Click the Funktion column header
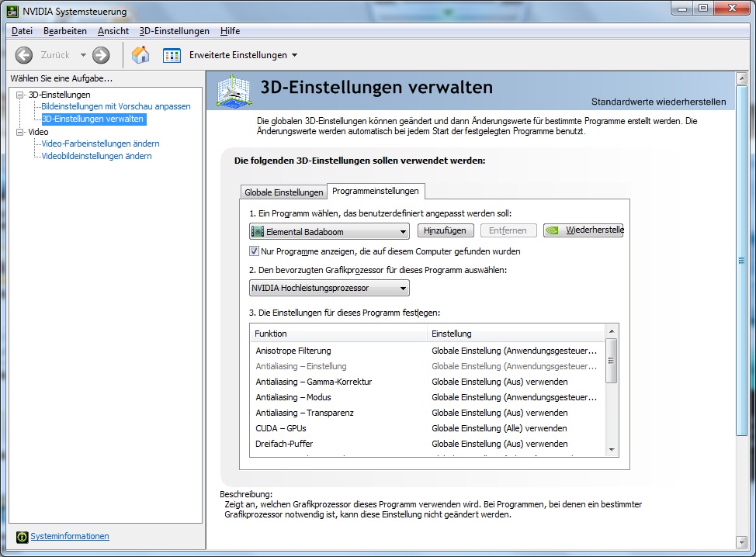 point(338,334)
